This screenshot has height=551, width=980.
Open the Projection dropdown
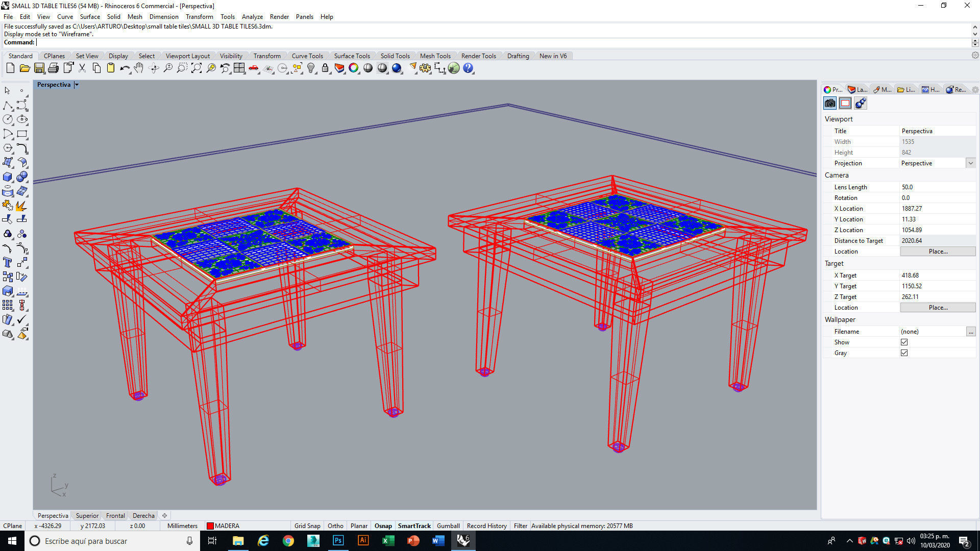970,163
